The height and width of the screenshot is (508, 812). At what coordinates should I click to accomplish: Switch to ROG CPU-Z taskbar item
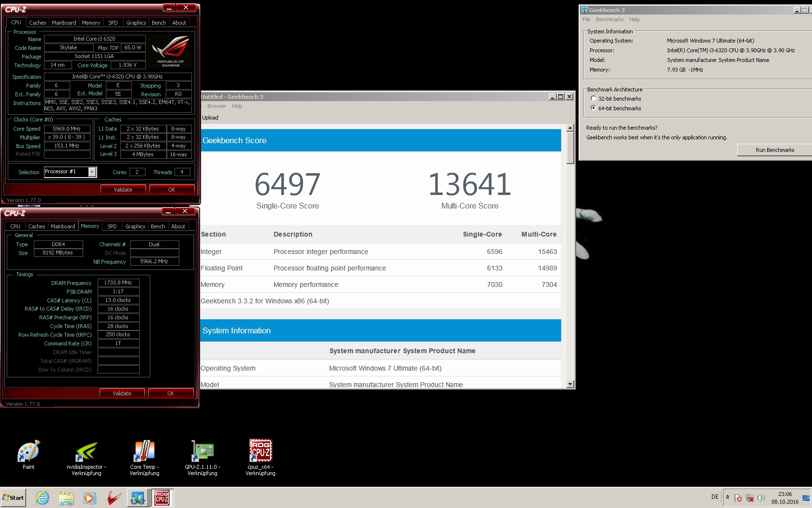click(x=162, y=498)
